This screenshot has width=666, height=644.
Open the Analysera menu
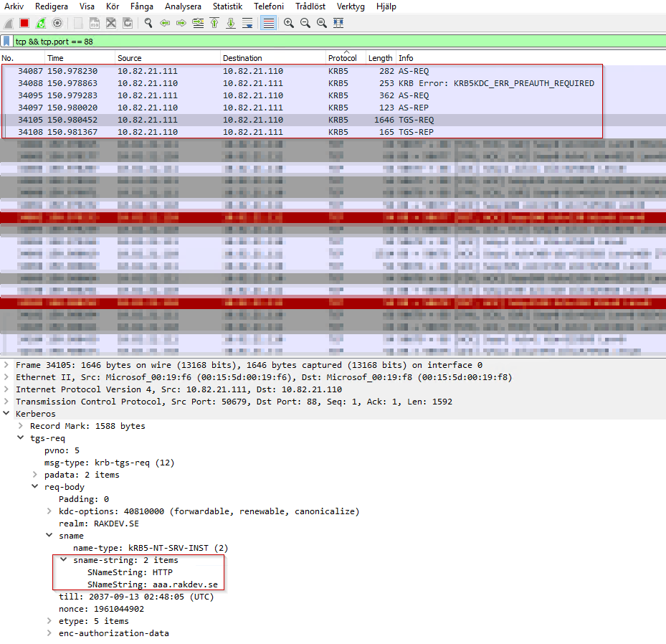[183, 6]
